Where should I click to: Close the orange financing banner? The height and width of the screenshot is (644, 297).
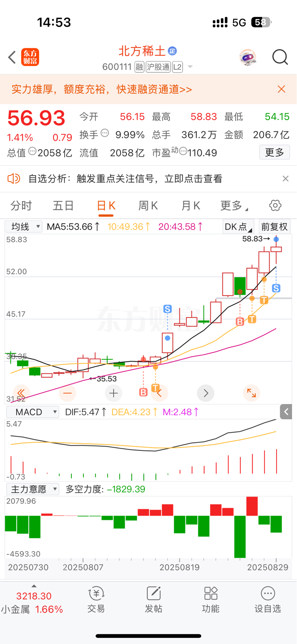282,89
